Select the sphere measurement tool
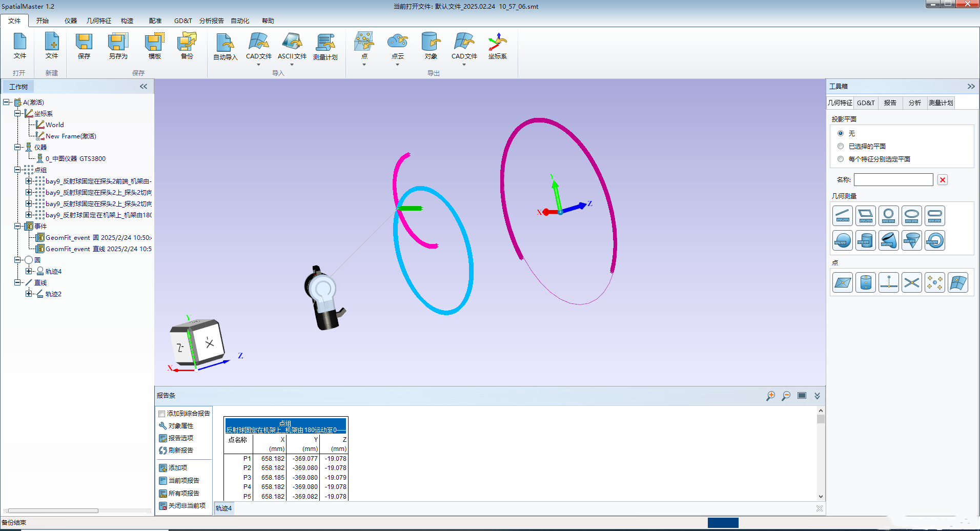 (842, 240)
